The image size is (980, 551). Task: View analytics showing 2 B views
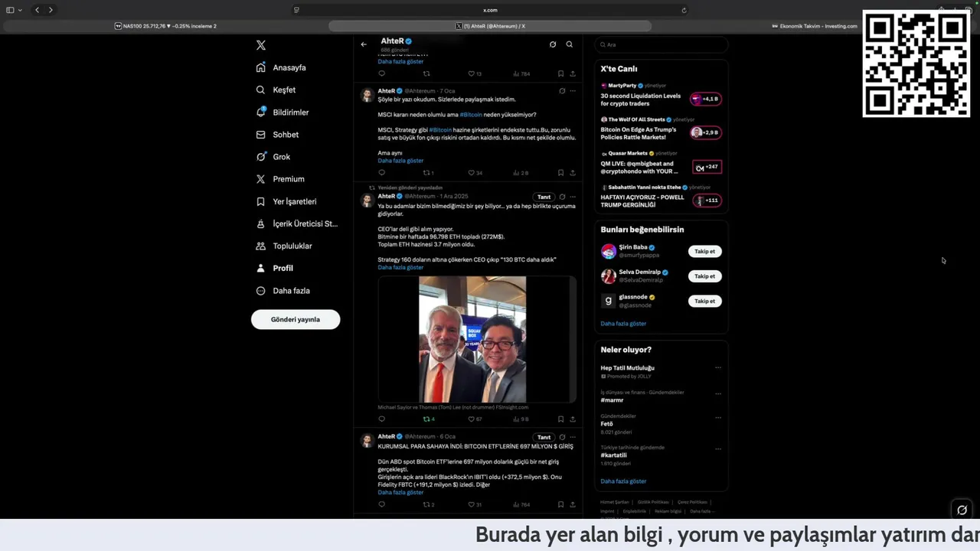tap(521, 173)
